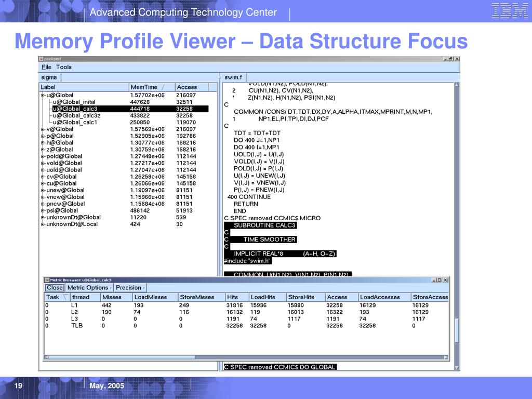Expand the uold@Global tree node
Screen dimensions: 532x399
43,170
